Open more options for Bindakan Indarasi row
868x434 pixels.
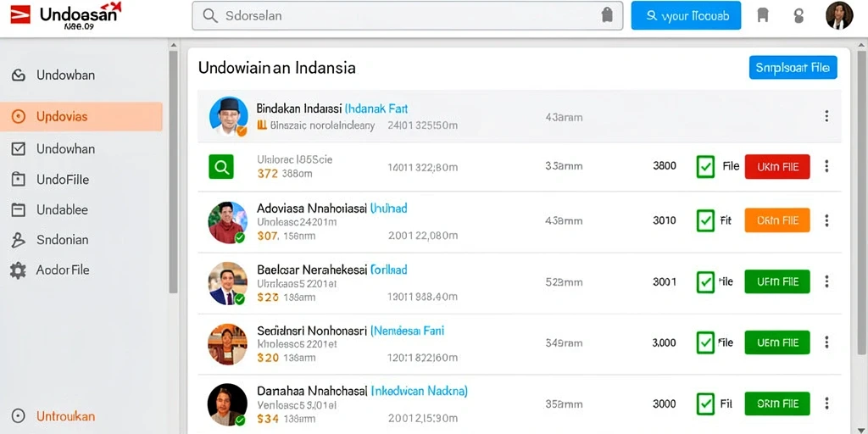pos(826,116)
